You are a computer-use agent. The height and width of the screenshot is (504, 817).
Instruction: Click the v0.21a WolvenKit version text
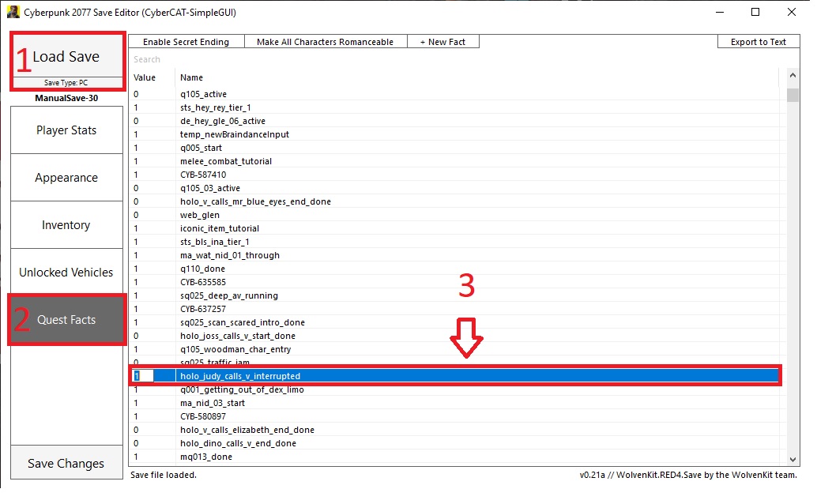(687, 475)
